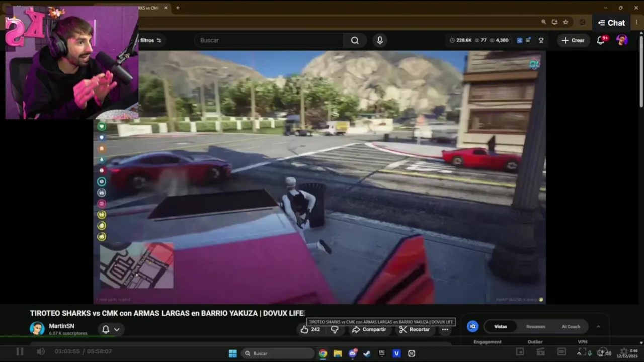Click the list icon in stats bar

tap(528, 40)
